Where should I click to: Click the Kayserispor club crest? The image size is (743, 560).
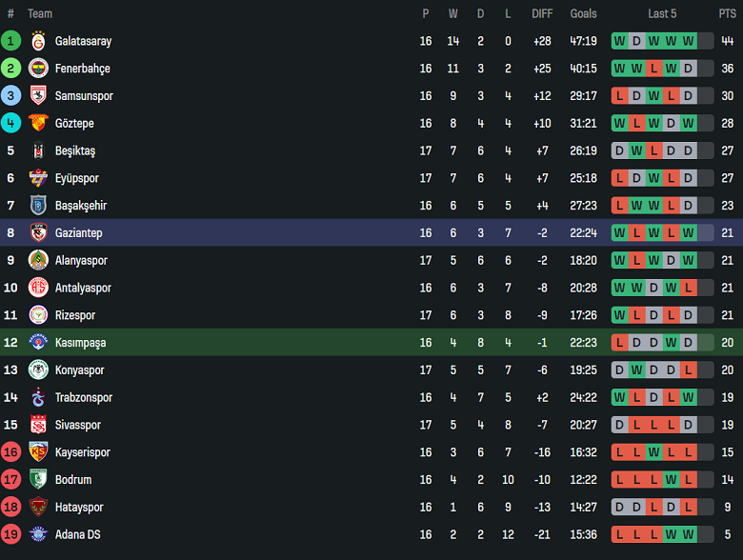point(38,452)
